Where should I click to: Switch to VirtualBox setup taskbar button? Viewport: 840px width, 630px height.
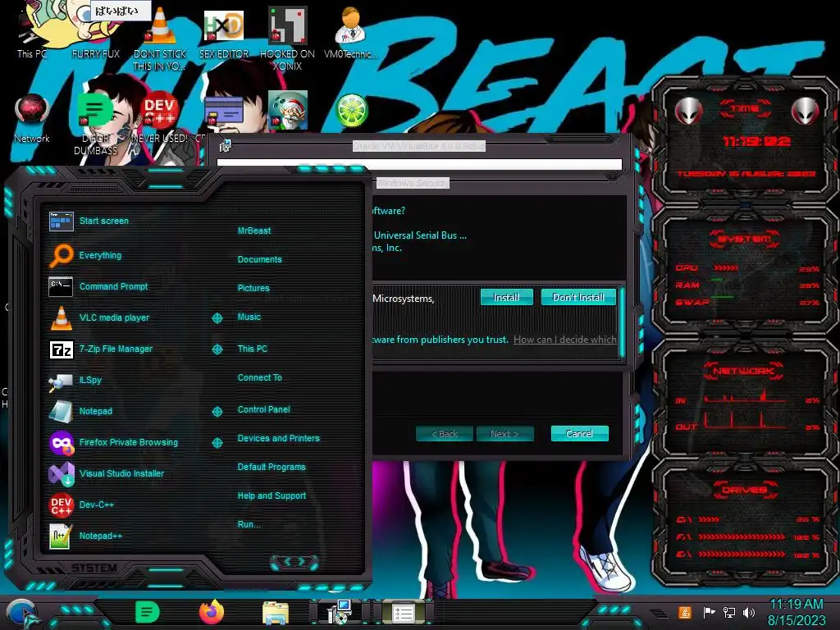340,612
